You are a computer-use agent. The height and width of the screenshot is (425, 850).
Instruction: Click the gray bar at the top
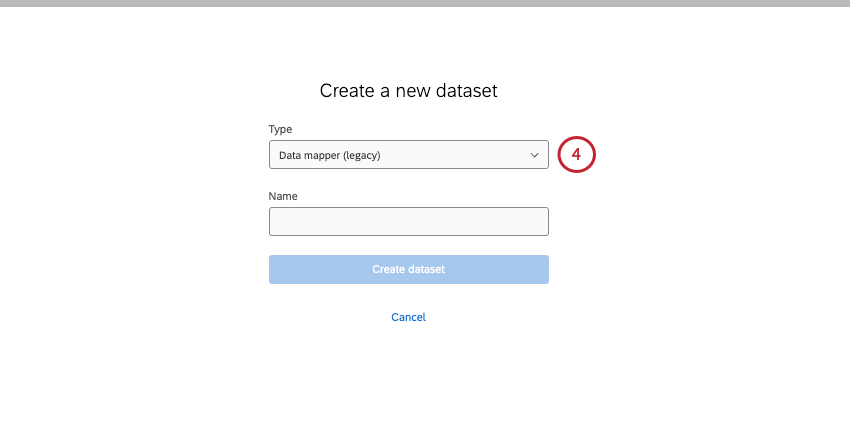pos(425,3)
